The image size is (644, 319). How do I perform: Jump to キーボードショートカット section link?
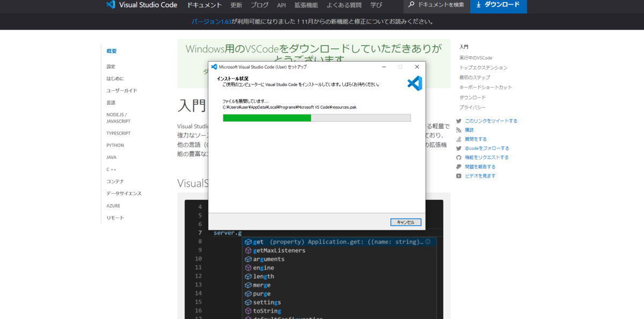pyautogui.click(x=486, y=87)
